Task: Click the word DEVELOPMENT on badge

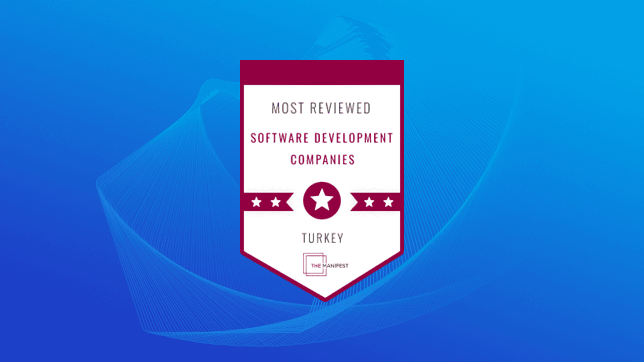Action: click(x=353, y=138)
